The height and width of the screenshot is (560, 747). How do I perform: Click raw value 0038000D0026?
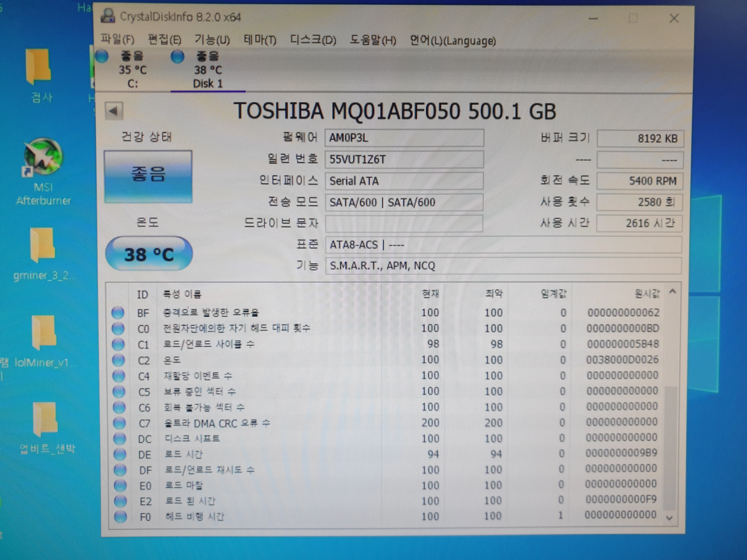(622, 360)
